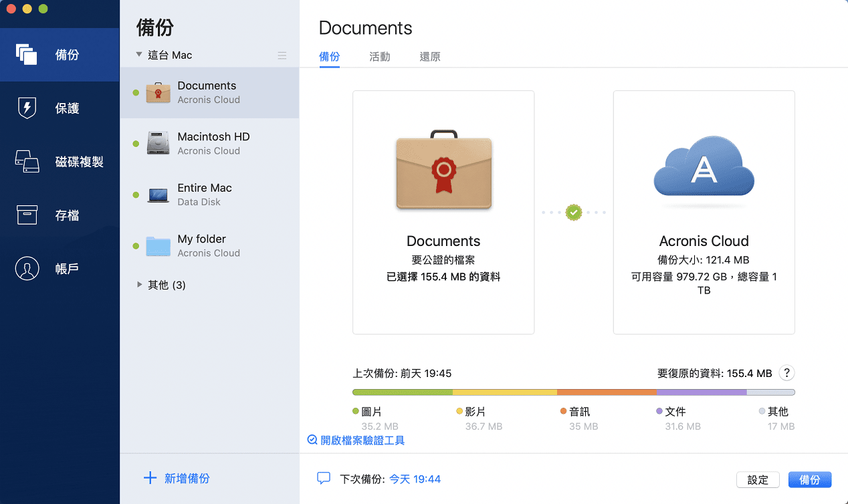848x504 pixels.
Task: Click the 開啟檔案驗證工具 magnifier check icon
Action: click(x=312, y=440)
